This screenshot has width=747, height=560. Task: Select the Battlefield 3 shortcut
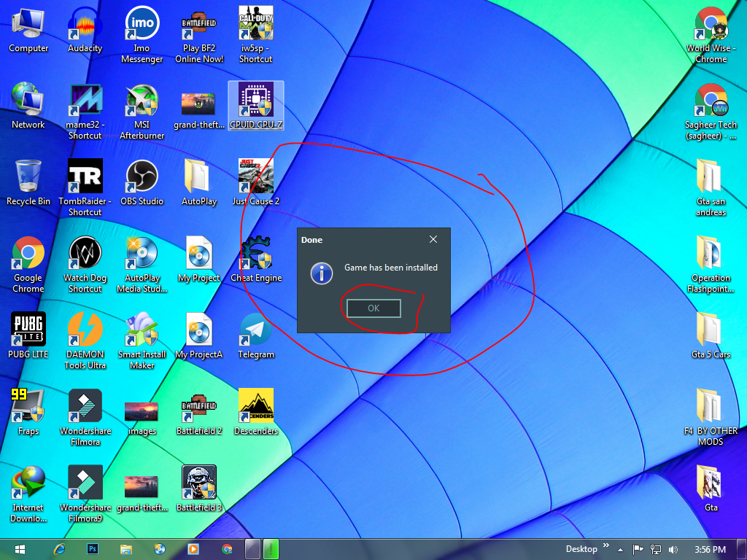pyautogui.click(x=199, y=489)
